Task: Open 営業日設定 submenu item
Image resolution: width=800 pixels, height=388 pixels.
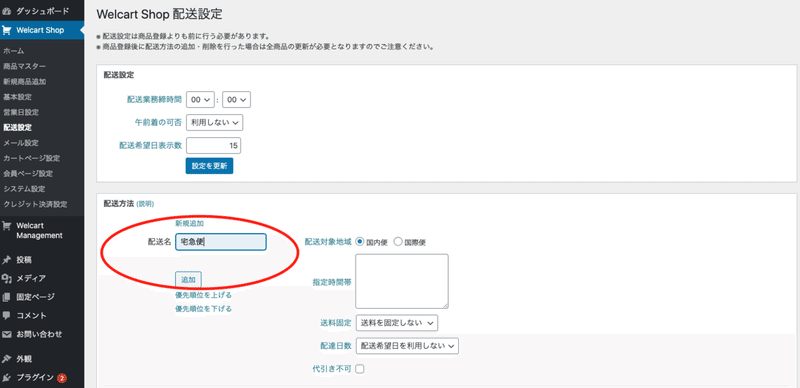Action: (x=21, y=112)
